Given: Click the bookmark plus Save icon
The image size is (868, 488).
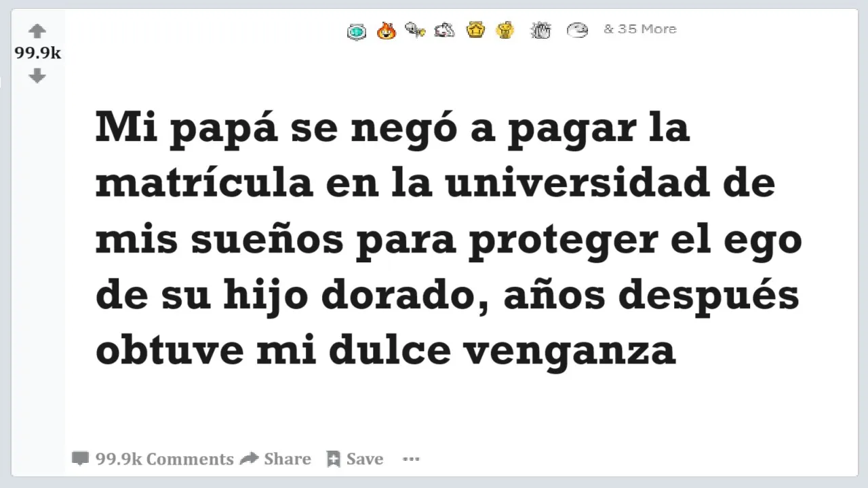Looking at the screenshot, I should 333,459.
